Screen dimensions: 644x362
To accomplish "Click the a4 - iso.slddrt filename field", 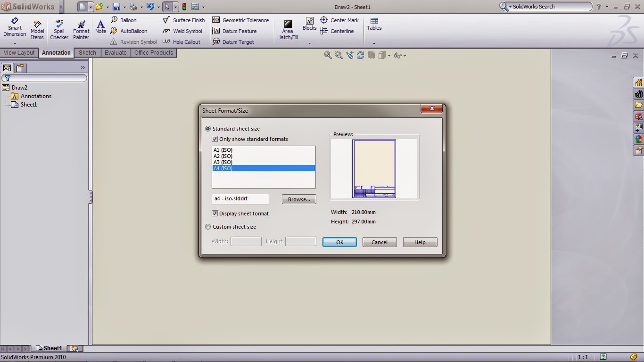I will 240,199.
